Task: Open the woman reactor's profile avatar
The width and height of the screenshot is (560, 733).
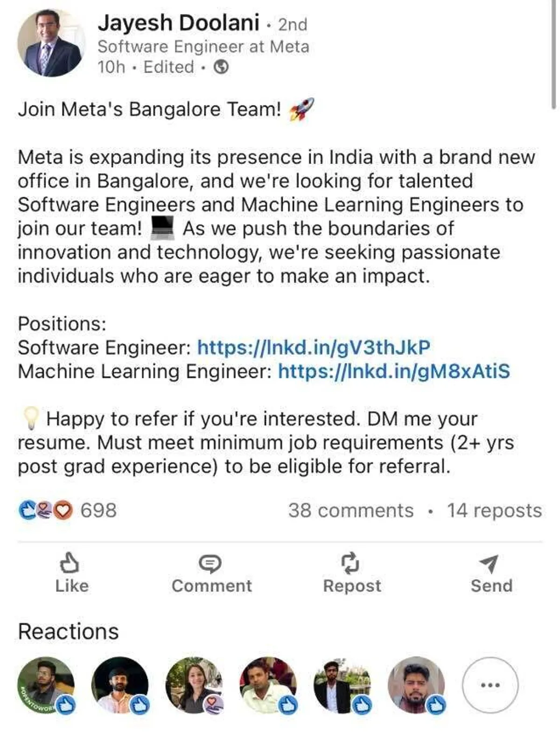Action: pyautogui.click(x=194, y=685)
